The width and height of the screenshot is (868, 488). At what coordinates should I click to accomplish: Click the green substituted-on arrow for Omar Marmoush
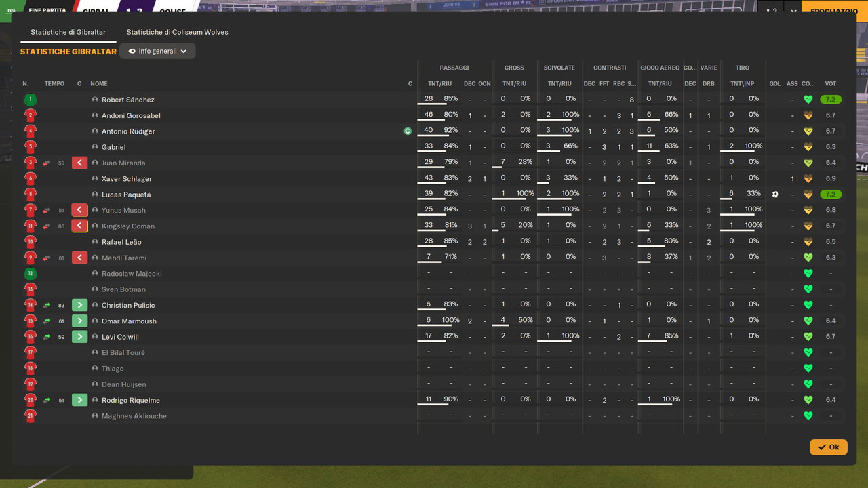(x=79, y=321)
